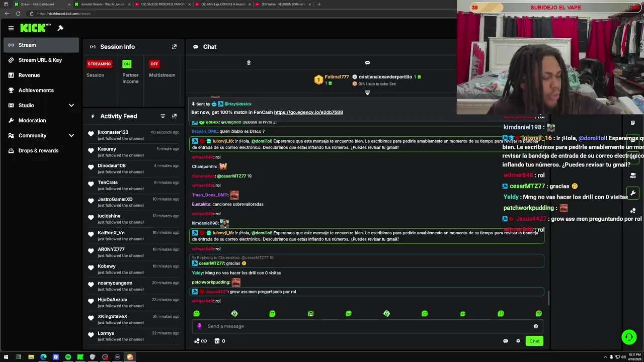Select the last quick emote on right

(x=539, y=314)
